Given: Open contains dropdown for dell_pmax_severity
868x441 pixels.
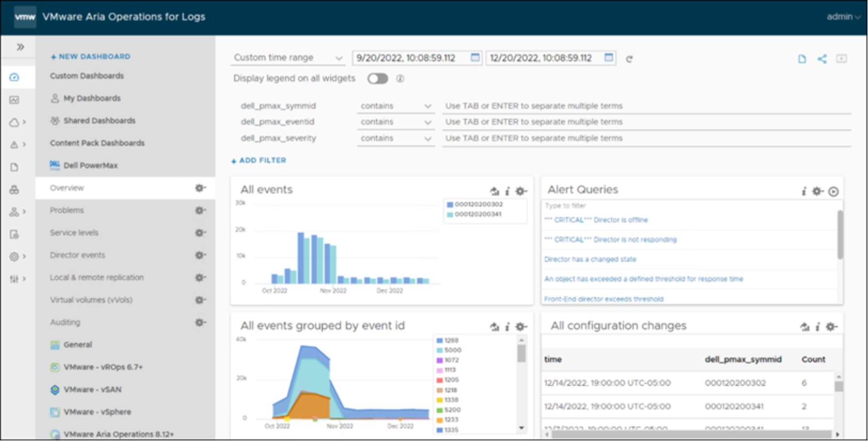Looking at the screenshot, I should pos(395,138).
